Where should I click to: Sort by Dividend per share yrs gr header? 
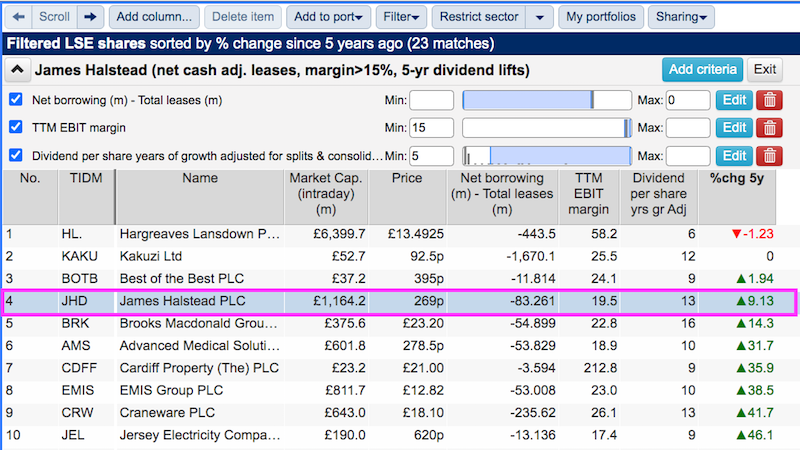click(x=659, y=196)
